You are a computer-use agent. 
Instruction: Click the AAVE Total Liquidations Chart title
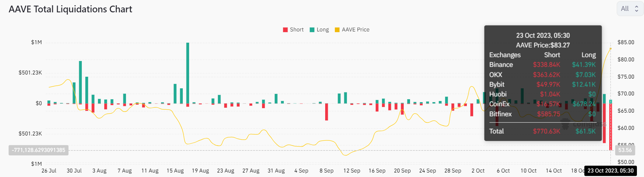click(x=70, y=9)
